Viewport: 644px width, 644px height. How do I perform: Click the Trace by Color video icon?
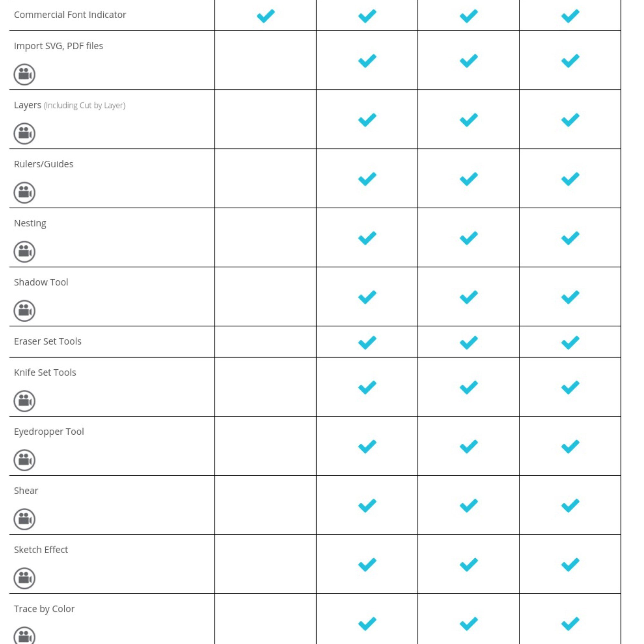click(24, 636)
